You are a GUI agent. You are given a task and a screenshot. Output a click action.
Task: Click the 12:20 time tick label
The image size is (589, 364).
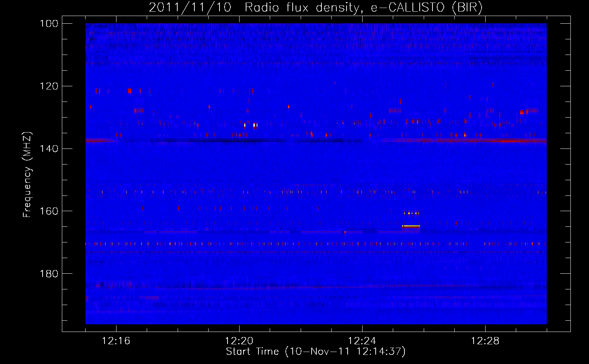coord(239,341)
